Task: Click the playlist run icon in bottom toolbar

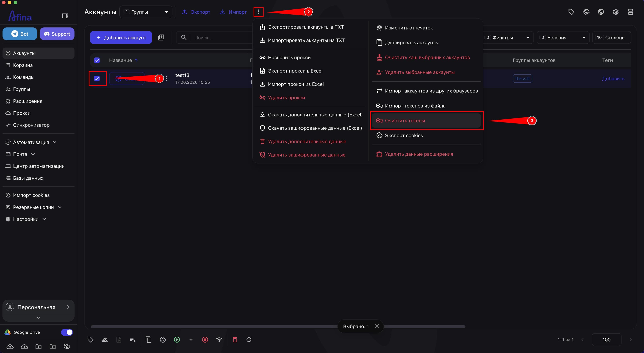Action: [133, 339]
